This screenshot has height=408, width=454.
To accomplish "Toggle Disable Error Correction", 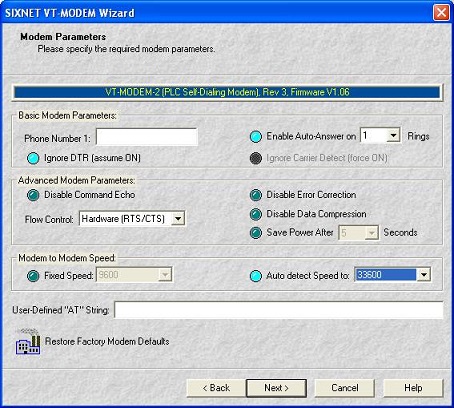I will 256,195.
